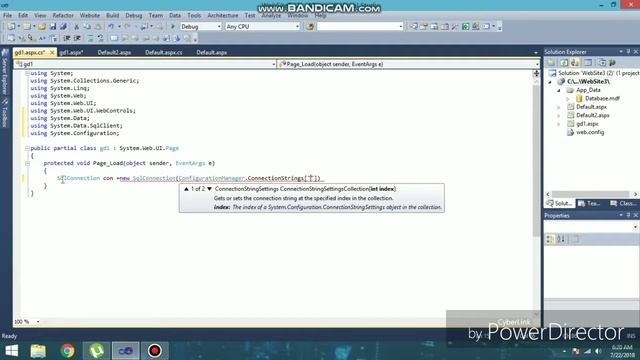The image size is (640, 360).
Task: Click the Comment selected lines icon
Action: (x=90, y=38)
